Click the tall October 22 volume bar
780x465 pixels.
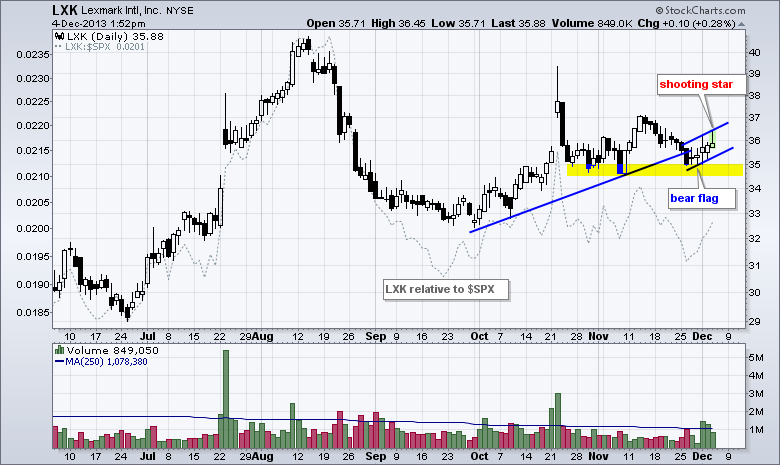[x=558, y=421]
